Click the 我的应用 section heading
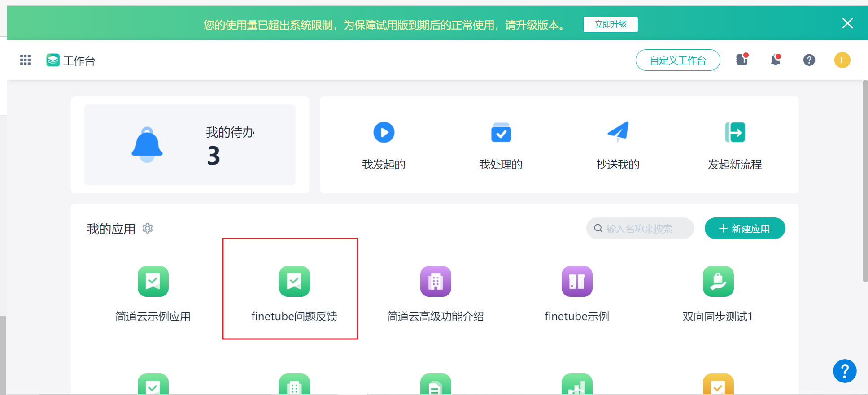868x395 pixels. tap(111, 229)
